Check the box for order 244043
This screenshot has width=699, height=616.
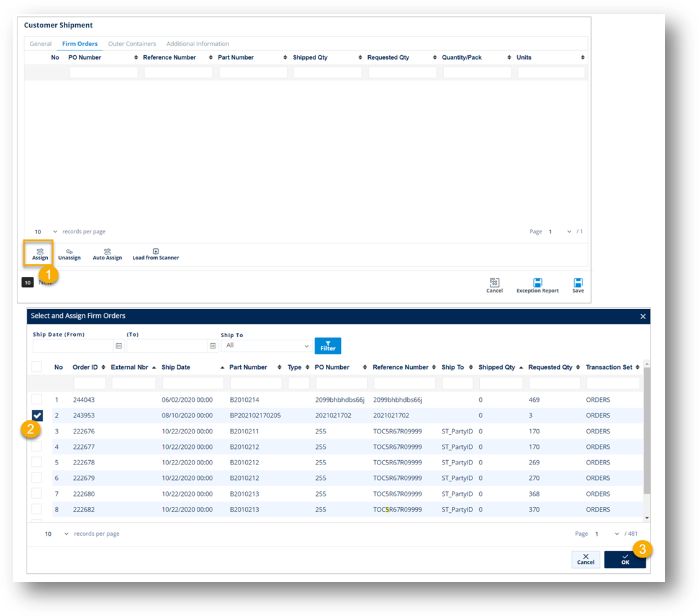[37, 399]
